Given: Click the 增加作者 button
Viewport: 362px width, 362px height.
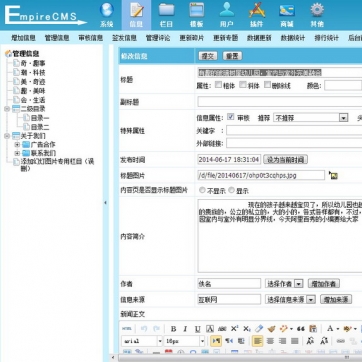Looking at the screenshot, I should pyautogui.click(x=324, y=284).
